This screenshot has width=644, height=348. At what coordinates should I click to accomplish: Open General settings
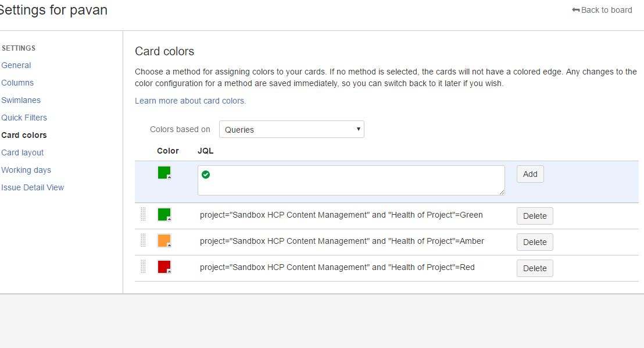pos(16,65)
